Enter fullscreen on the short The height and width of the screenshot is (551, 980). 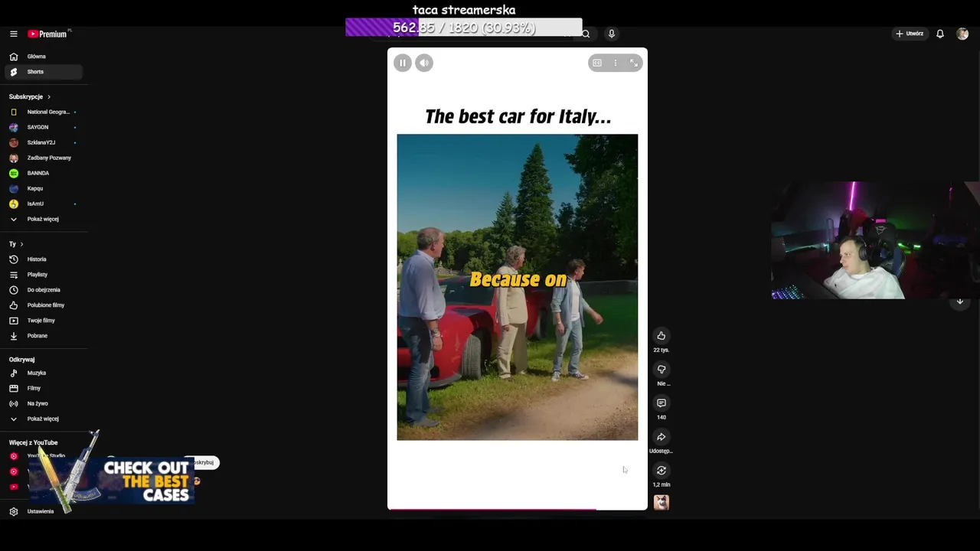pos(634,63)
